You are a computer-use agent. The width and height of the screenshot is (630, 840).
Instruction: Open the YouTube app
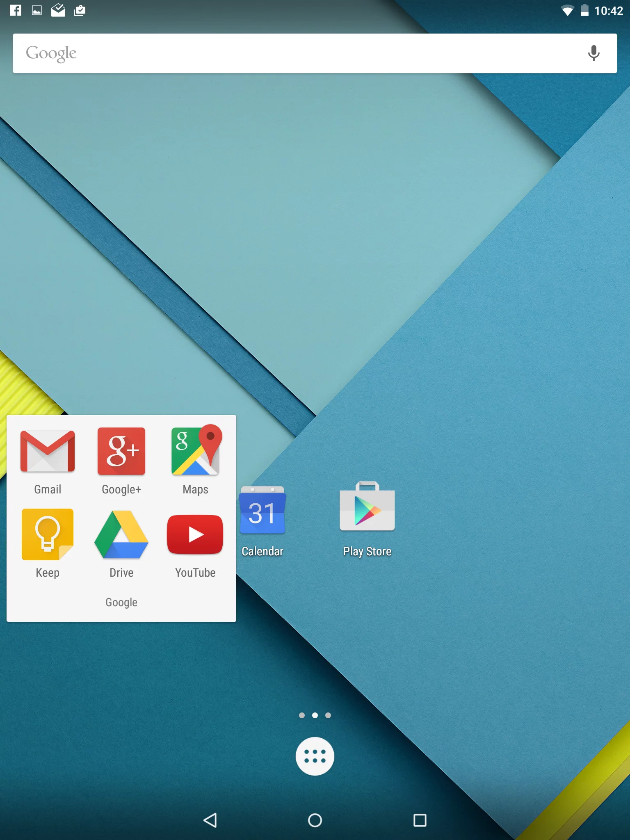[x=195, y=534]
